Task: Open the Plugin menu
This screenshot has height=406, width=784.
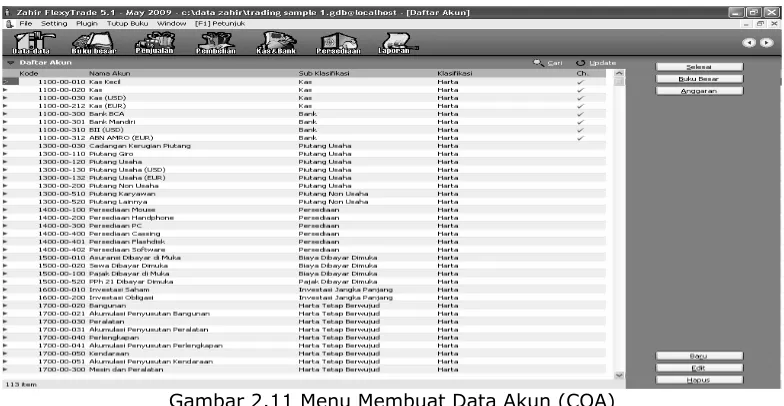Action: point(87,24)
